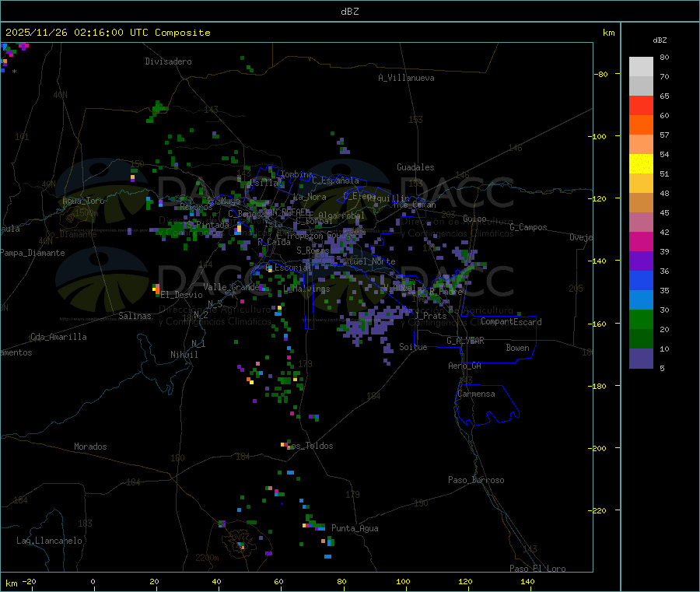
Task: Click the amber 51 dBZ legend swatch
Action: coord(641,183)
